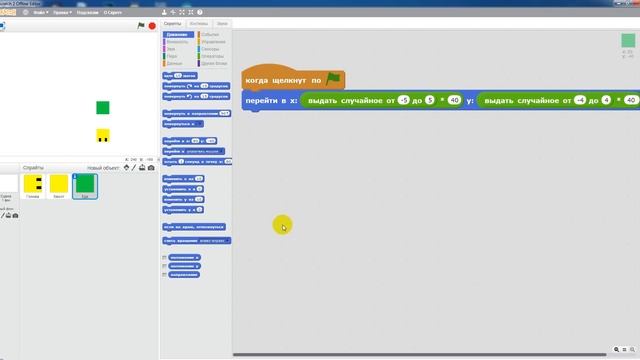640x360 pixels.
Task: Select the Голова sprite thumbnail
Action: pyautogui.click(x=33, y=187)
